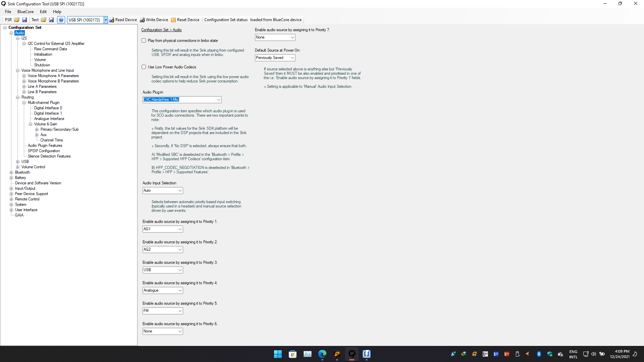Screen dimensions: 644x362
Task: Open Priority 5 dropdown showing FM
Action: 163,311
